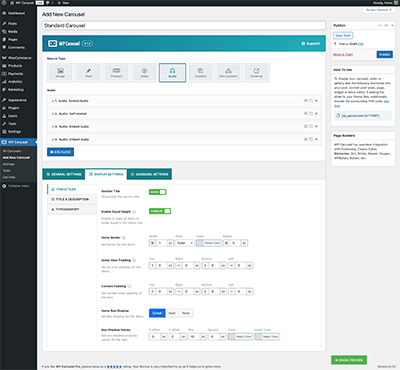
Task: Toggle the Section Title show switch
Action: (x=158, y=192)
